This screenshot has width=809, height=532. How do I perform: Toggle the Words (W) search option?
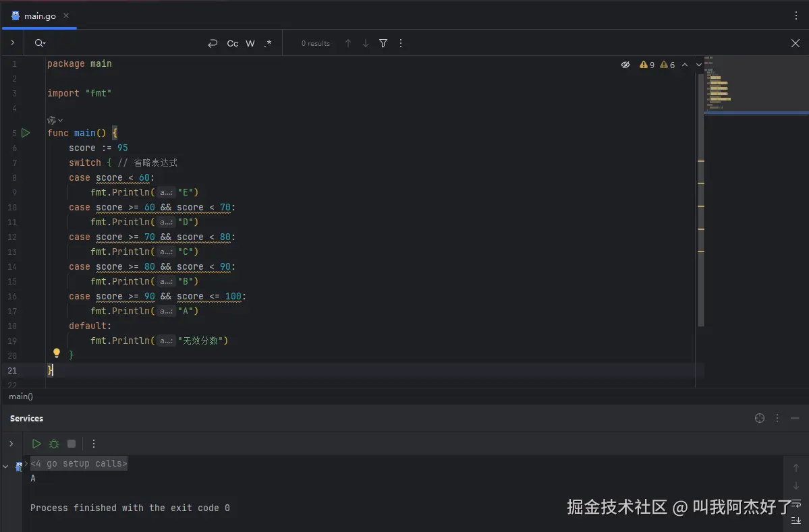click(250, 43)
